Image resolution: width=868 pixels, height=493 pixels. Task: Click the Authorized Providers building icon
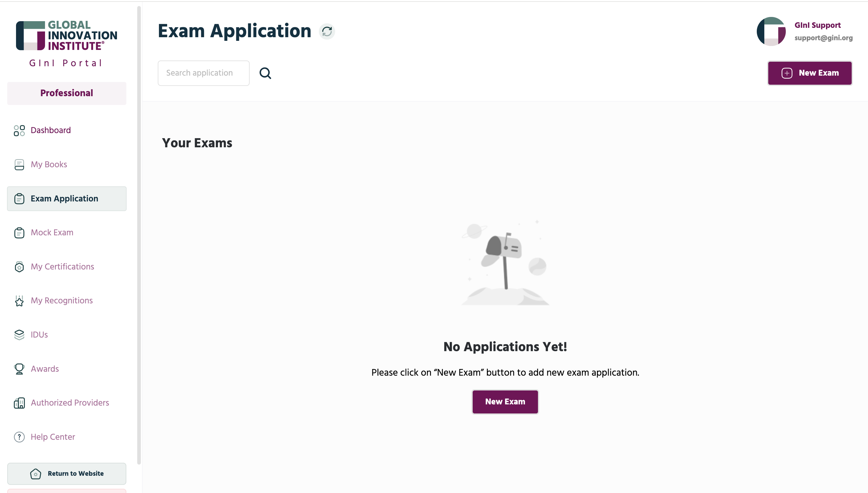tap(19, 403)
